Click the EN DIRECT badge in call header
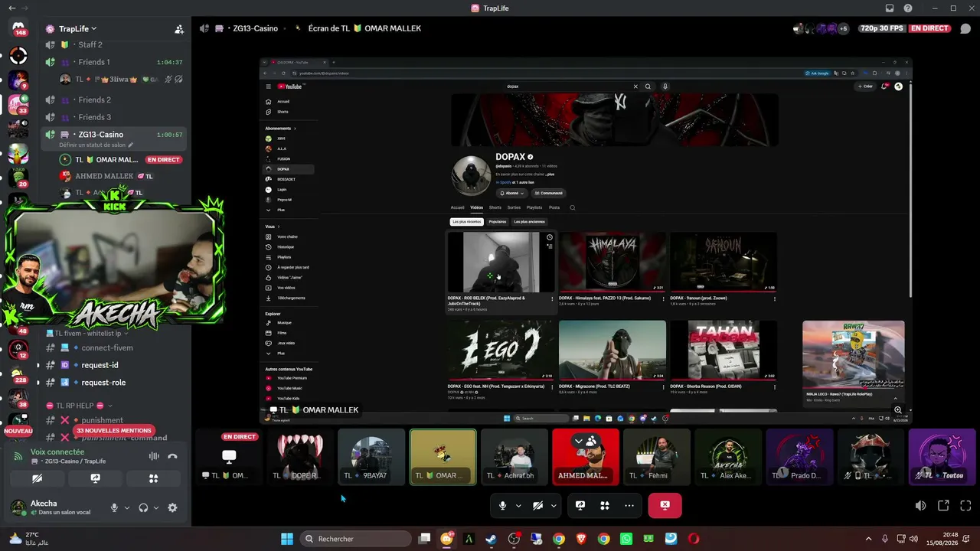Image resolution: width=980 pixels, height=551 pixels. tap(929, 28)
